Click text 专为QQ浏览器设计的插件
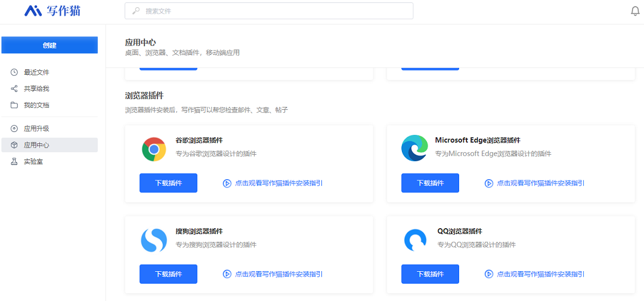 476,245
